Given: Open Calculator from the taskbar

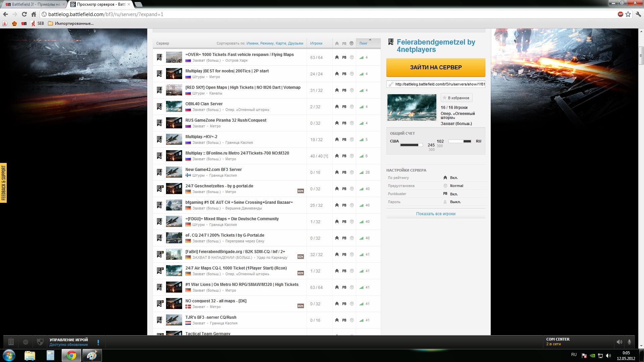Looking at the screenshot, I should 50,355.
